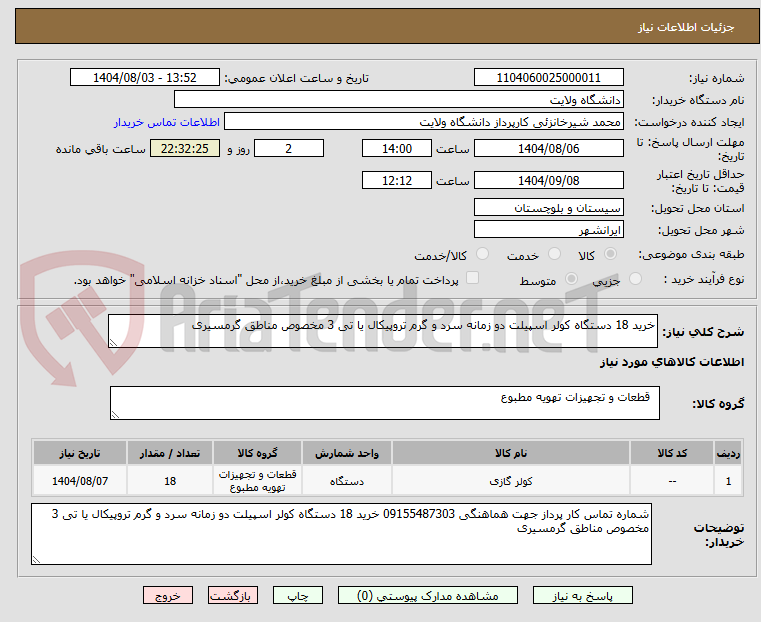Click the request creator field محمد شیرخانزئی
Screen dimensions: 761x622
(x=424, y=122)
